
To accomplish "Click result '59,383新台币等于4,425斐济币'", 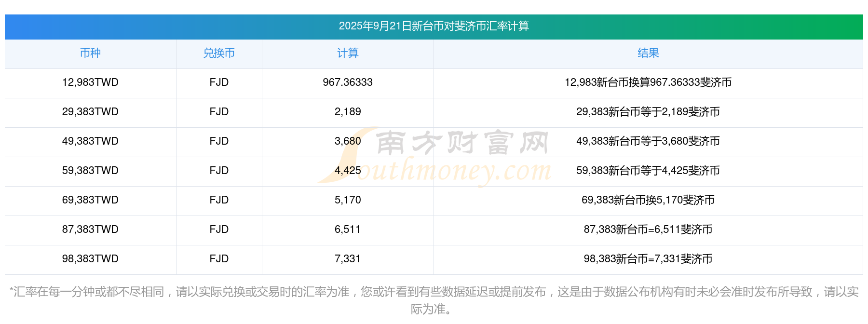I will pyautogui.click(x=648, y=171).
